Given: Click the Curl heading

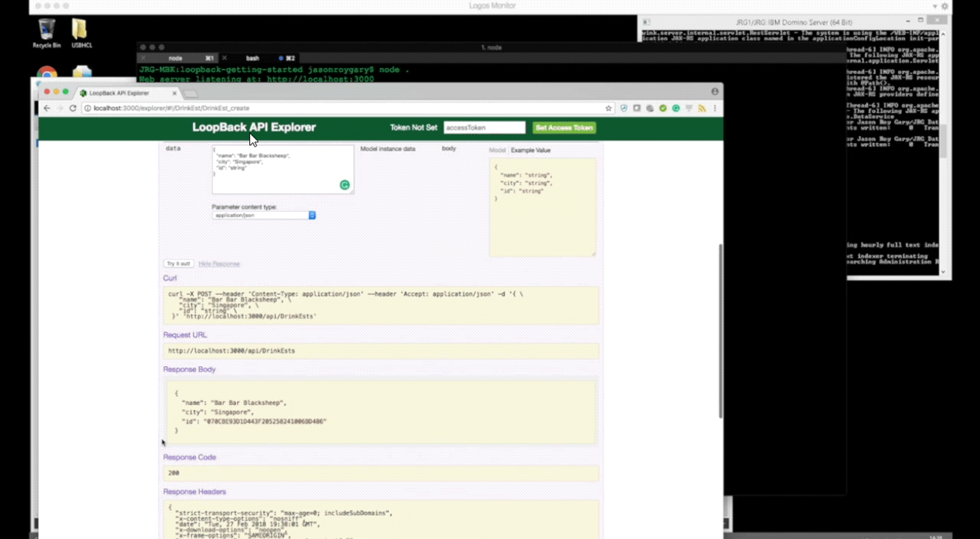Looking at the screenshot, I should pos(170,278).
